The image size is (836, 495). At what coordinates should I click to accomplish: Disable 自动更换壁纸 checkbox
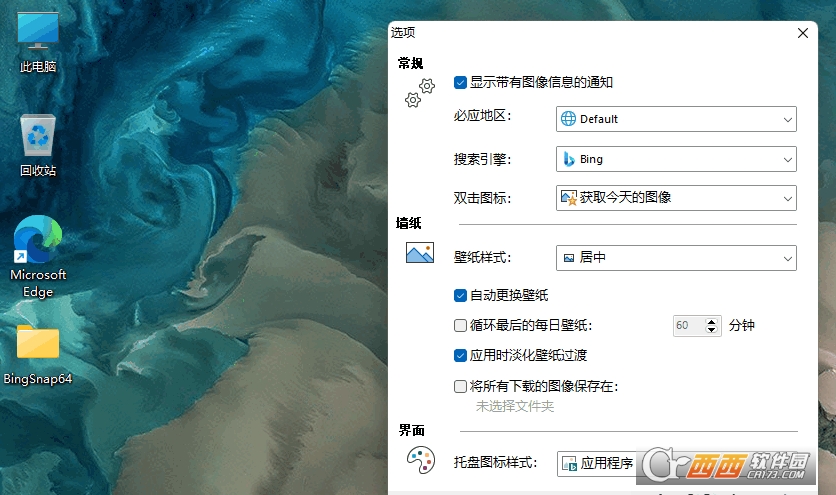(460, 295)
